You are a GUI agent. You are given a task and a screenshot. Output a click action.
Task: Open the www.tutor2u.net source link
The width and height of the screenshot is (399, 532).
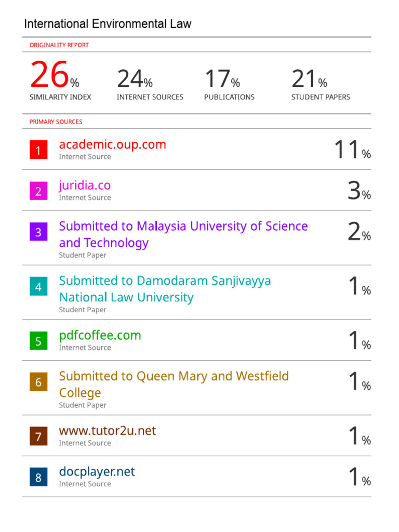click(x=107, y=431)
